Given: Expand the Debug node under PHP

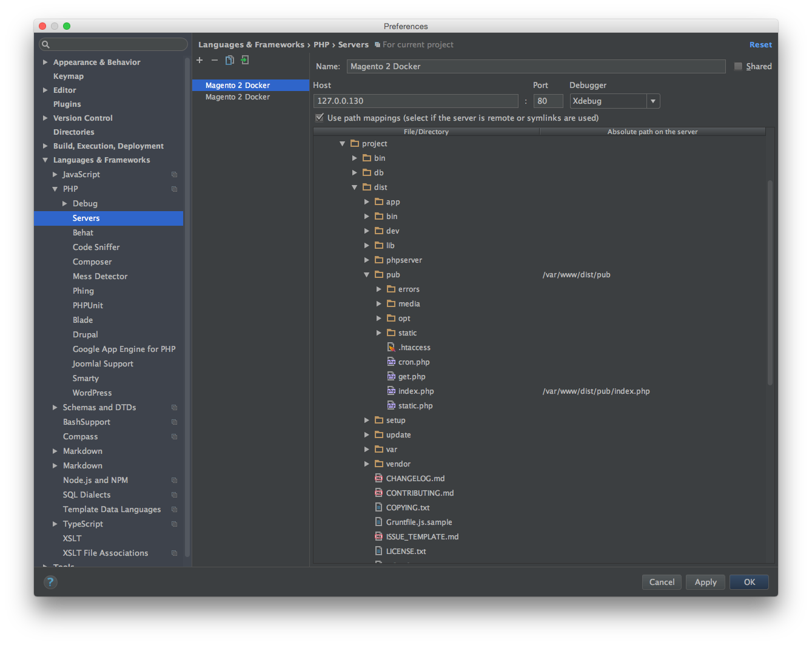Looking at the screenshot, I should click(64, 204).
